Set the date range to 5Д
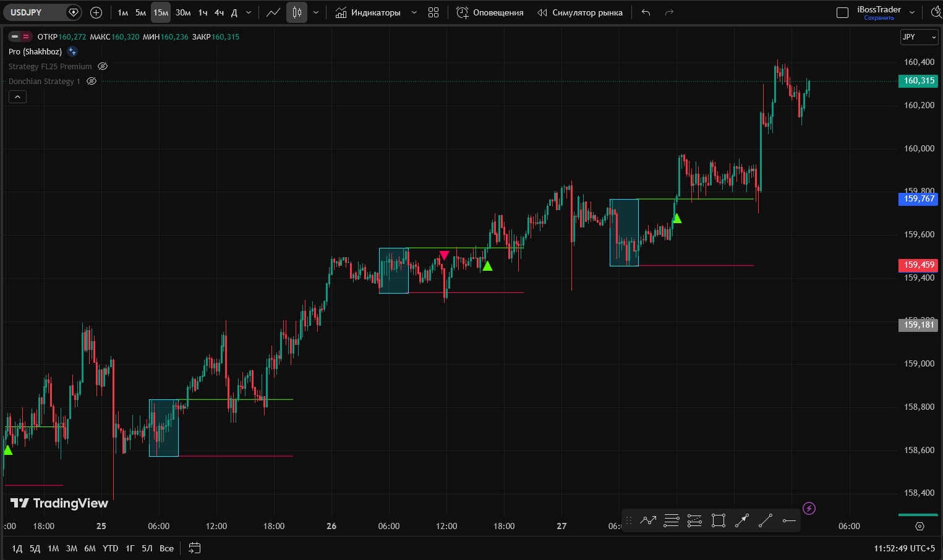 (x=35, y=548)
